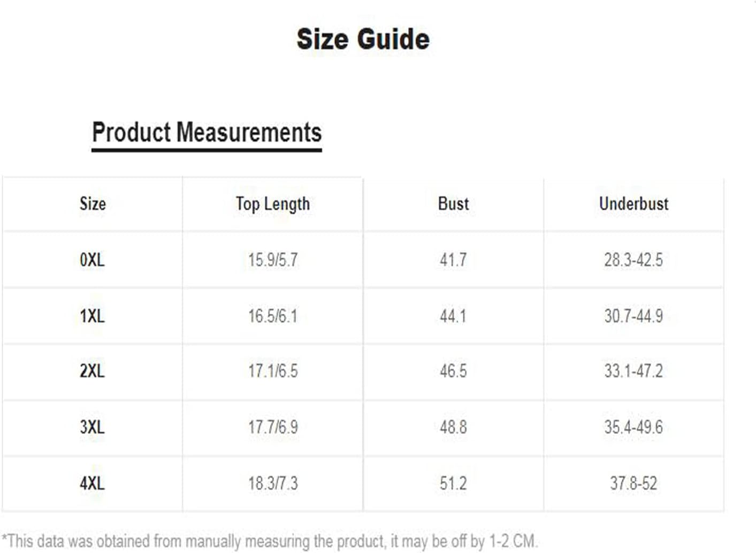Click the 15.9/5.7 top length cell
The width and height of the screenshot is (756, 553).
pos(273,260)
